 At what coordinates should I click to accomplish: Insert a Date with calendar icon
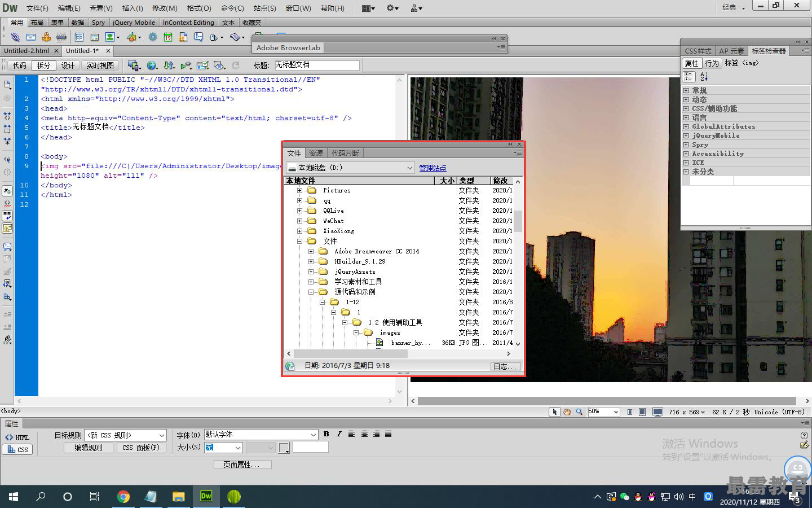pos(168,37)
